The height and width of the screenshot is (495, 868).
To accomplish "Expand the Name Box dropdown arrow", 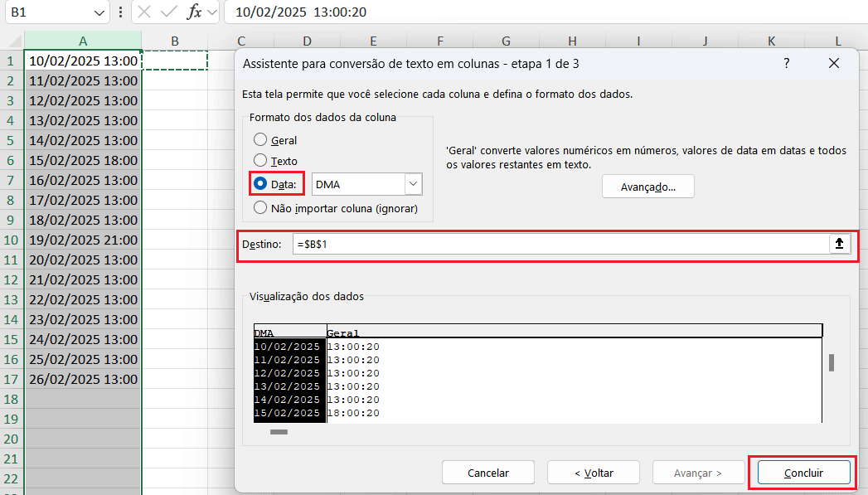I will pos(99,12).
